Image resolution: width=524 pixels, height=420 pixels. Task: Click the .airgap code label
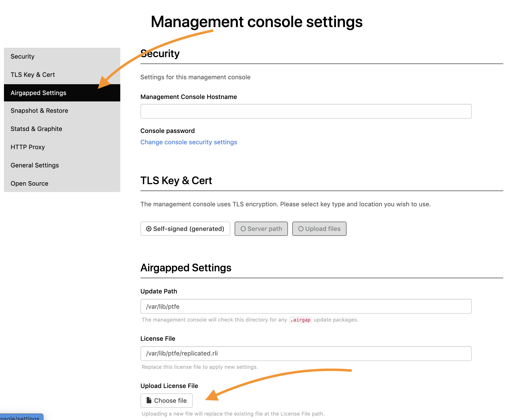point(300,320)
